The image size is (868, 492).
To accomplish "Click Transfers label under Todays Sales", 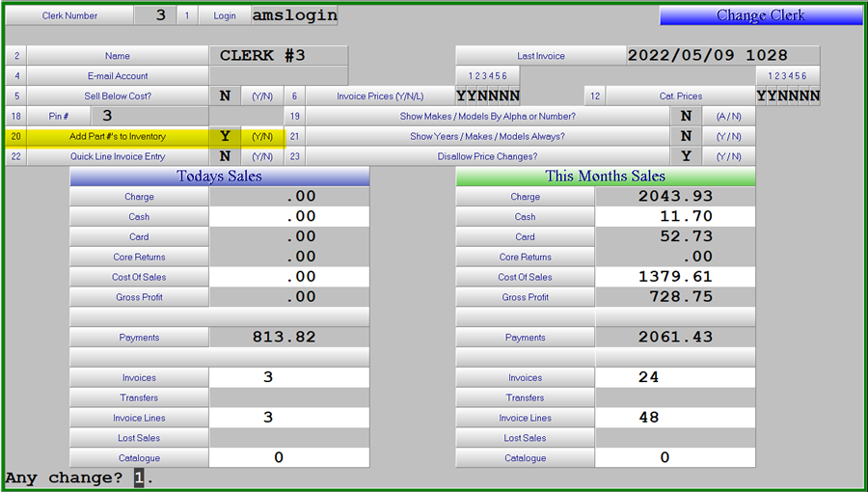I will coord(139,397).
